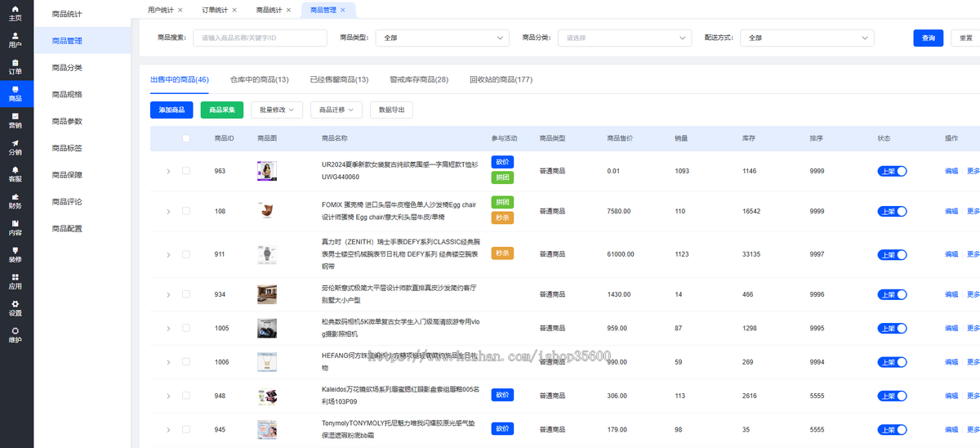980x448 pixels.
Task: Click the 重置 reset button
Action: 966,38
